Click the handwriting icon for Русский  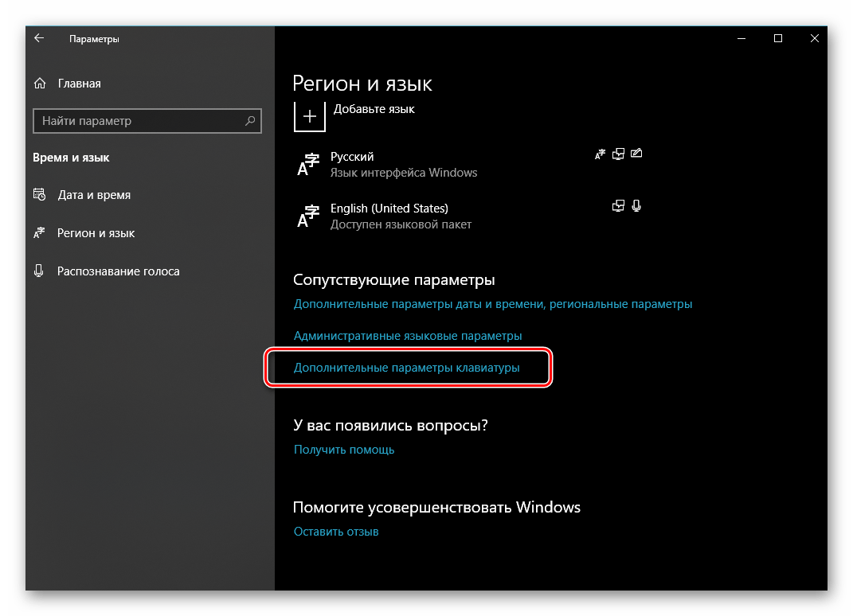pos(636,154)
